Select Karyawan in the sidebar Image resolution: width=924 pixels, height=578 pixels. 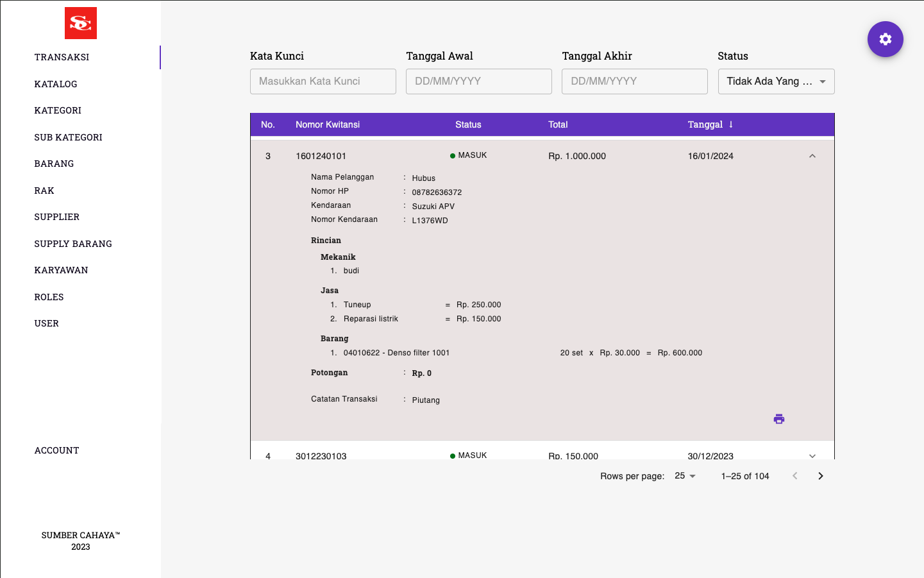[62, 270]
